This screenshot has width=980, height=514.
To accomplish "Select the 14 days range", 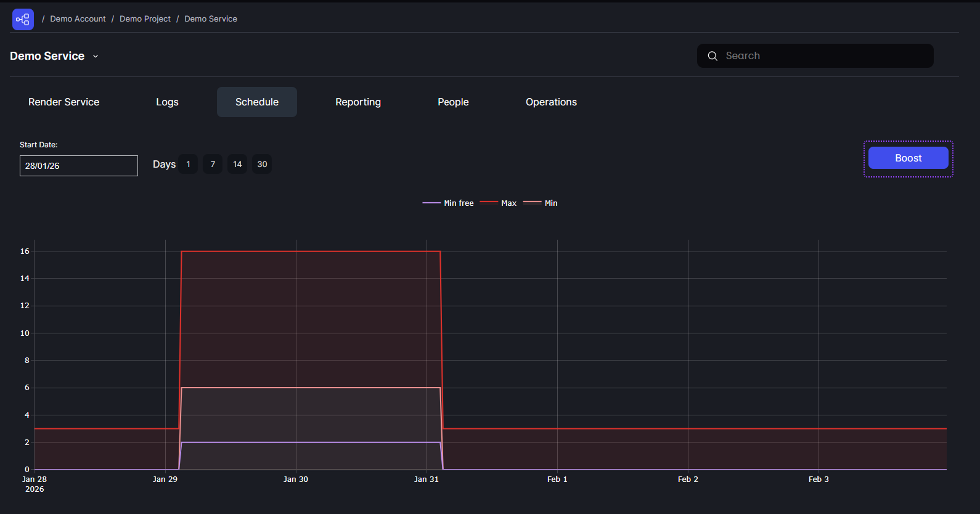I will 237,165.
